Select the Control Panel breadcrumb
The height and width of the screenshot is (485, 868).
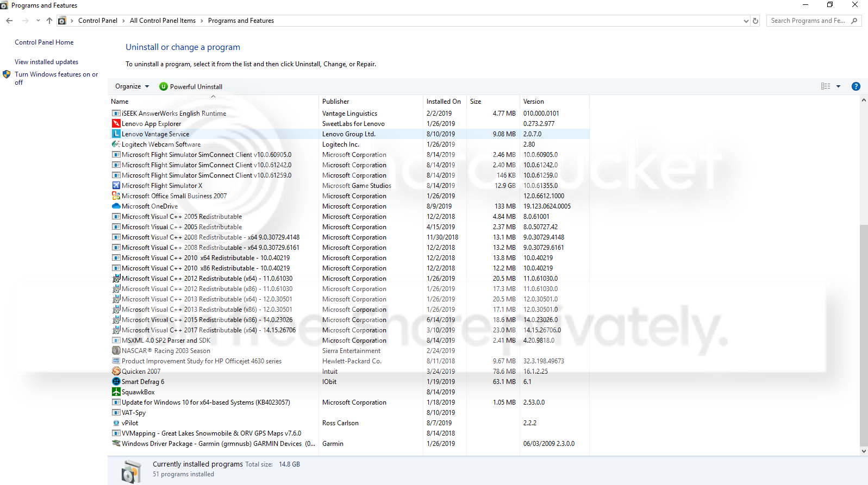98,21
